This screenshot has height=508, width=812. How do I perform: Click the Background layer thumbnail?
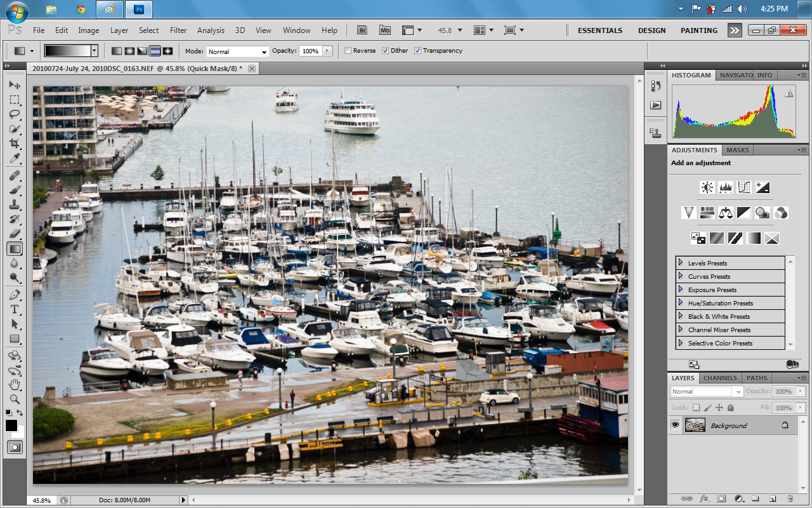click(695, 425)
